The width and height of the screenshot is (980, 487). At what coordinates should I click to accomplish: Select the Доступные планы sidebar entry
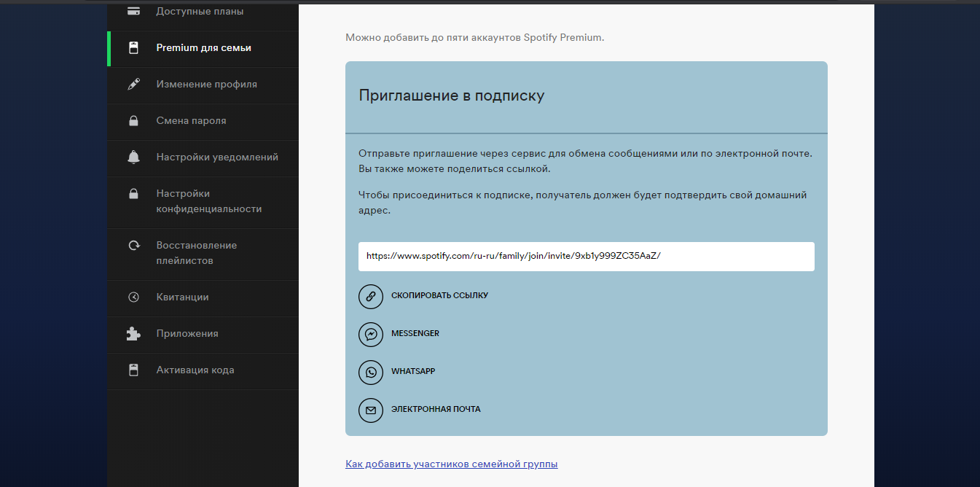pos(200,12)
